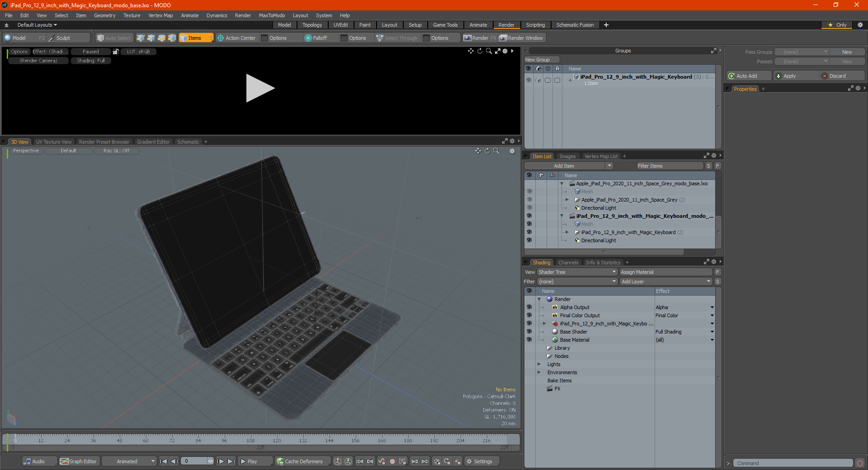Image resolution: width=868 pixels, height=470 pixels.
Task: Open the Pass Groups (none) dropdown
Action: (x=802, y=52)
